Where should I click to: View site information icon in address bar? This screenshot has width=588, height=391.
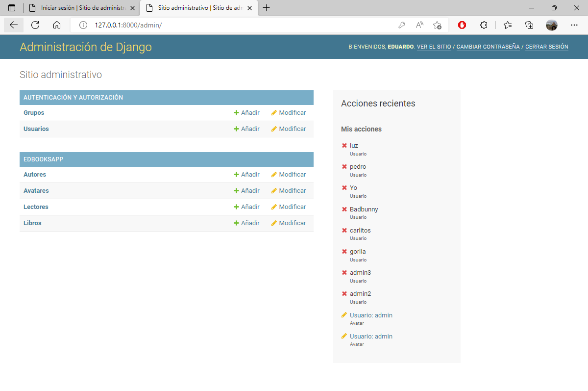click(83, 25)
